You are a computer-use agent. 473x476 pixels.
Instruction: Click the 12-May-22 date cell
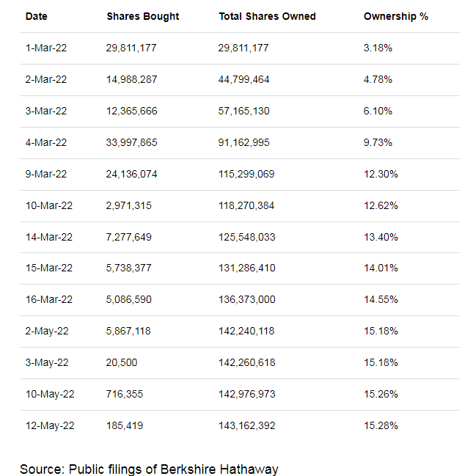pyautogui.click(x=49, y=426)
